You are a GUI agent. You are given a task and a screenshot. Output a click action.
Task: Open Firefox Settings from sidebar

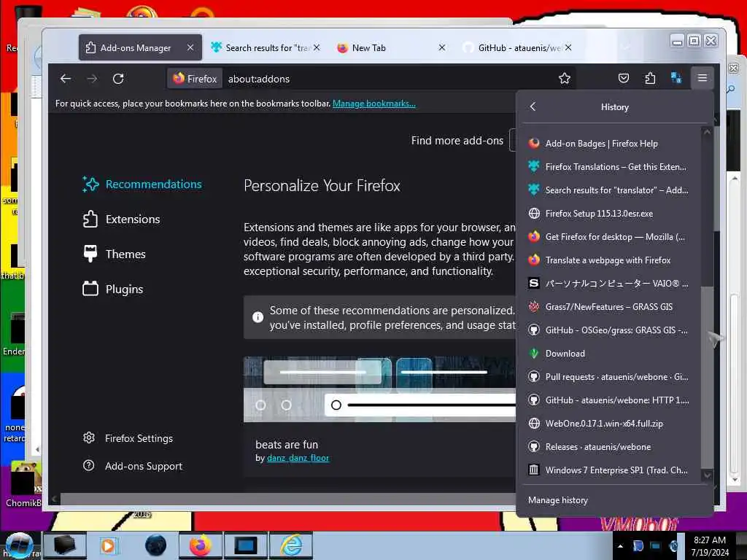(x=128, y=438)
